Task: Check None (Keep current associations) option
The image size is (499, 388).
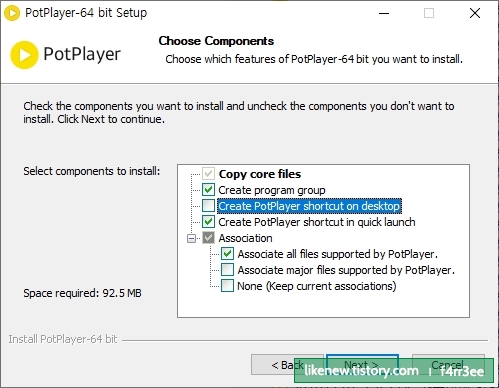Action: click(x=227, y=286)
